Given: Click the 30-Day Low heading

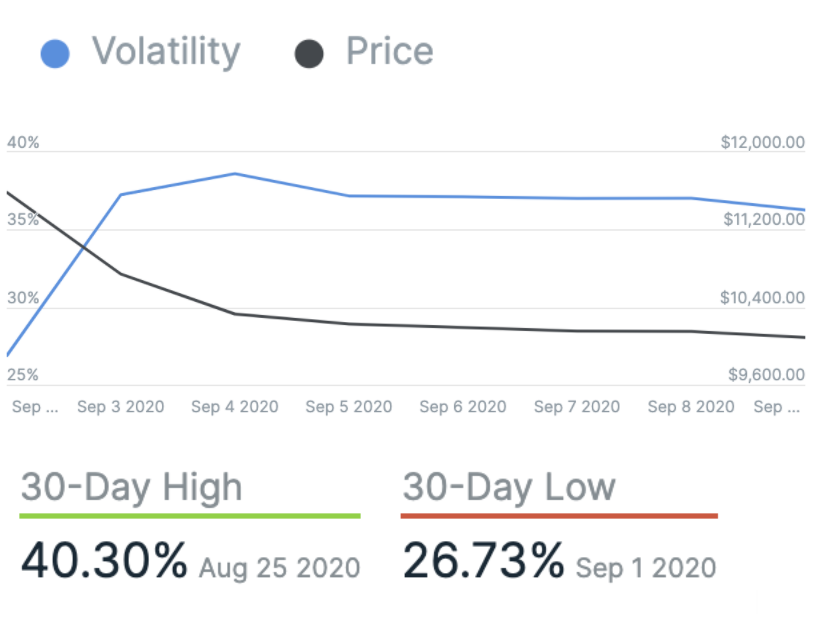Looking at the screenshot, I should [x=509, y=487].
